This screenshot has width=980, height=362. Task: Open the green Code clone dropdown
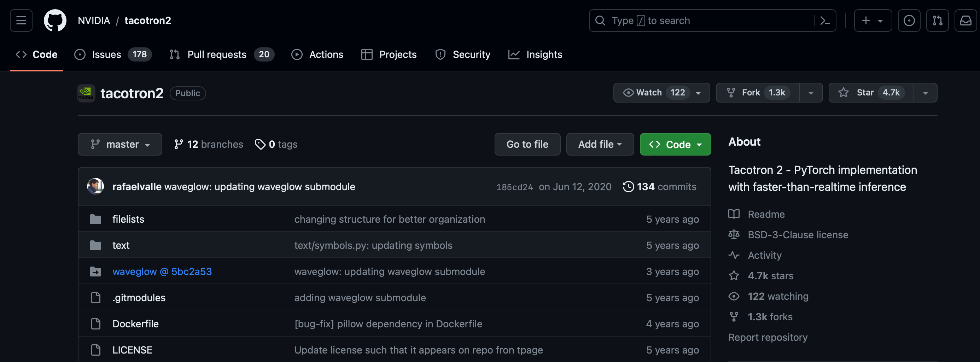(x=675, y=145)
